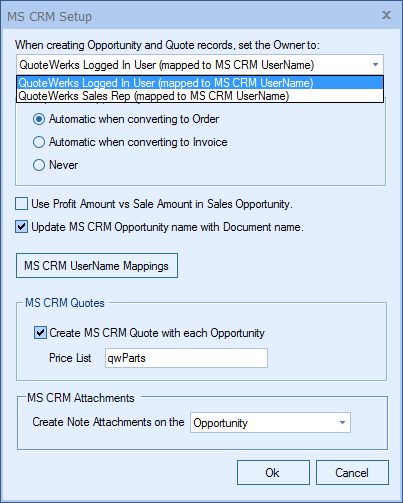The height and width of the screenshot is (503, 403).
Task: Close the MS CRM Setup dialog
Action: 386,15
